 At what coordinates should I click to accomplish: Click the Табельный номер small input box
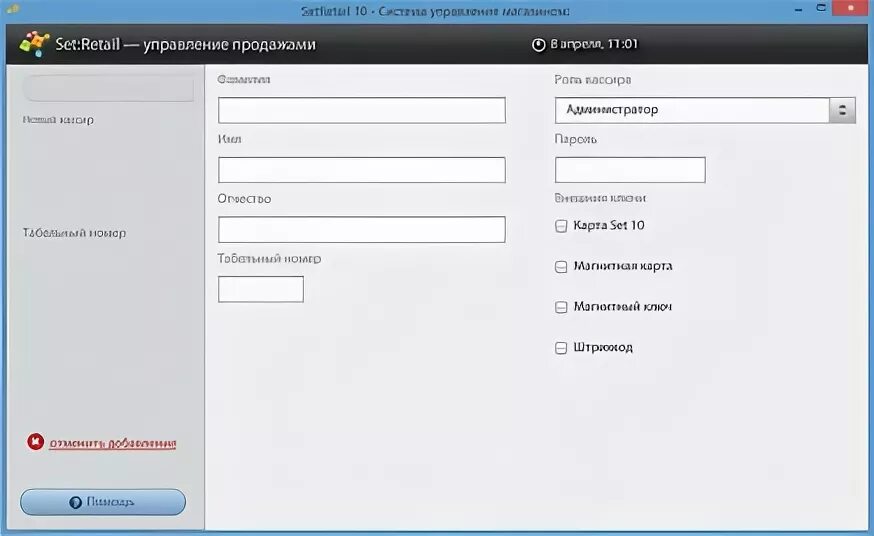261,289
